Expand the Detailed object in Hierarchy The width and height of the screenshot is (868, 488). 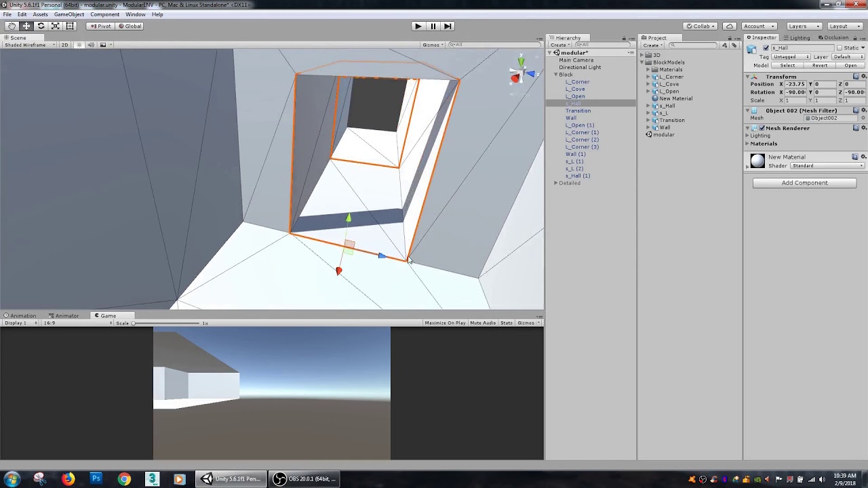point(556,183)
